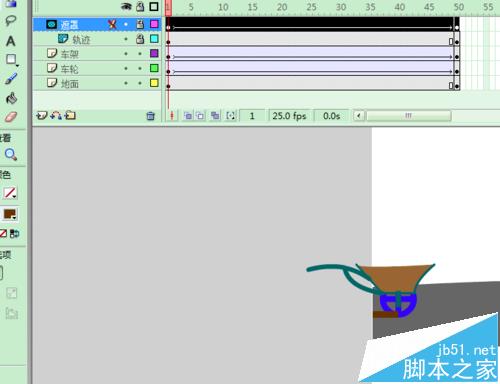Screen dimensions: 500x384
Task: Toggle lock dot of 车架 layer
Action: [140, 54]
